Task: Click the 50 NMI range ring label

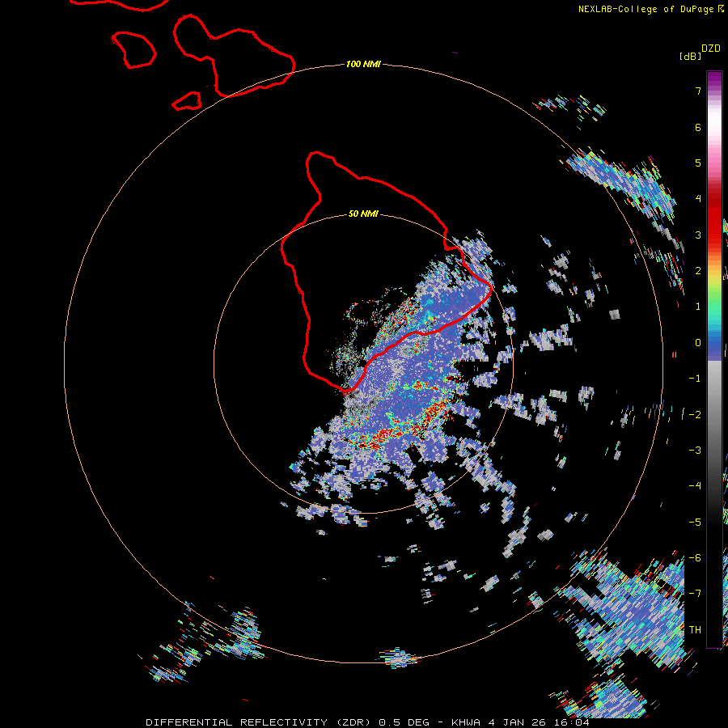Action: point(363,214)
